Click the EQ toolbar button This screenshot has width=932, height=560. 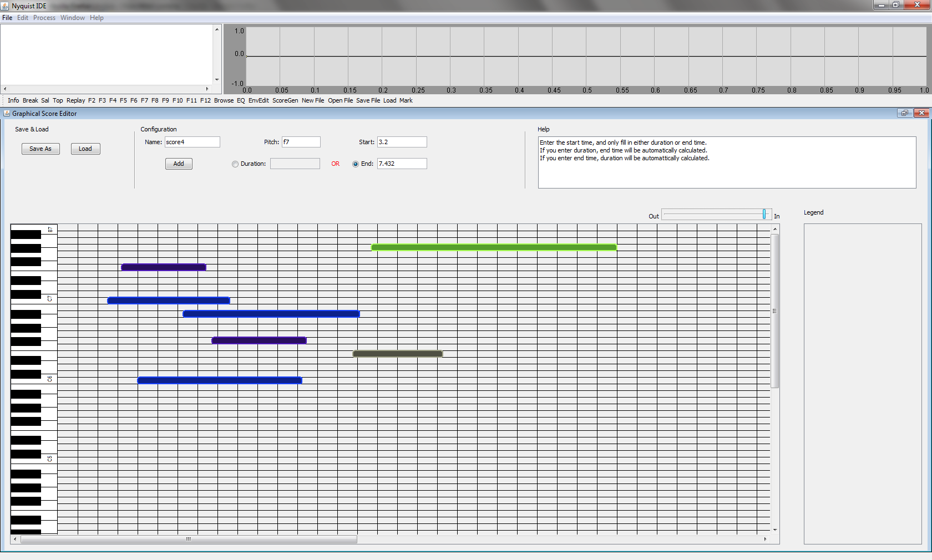241,100
